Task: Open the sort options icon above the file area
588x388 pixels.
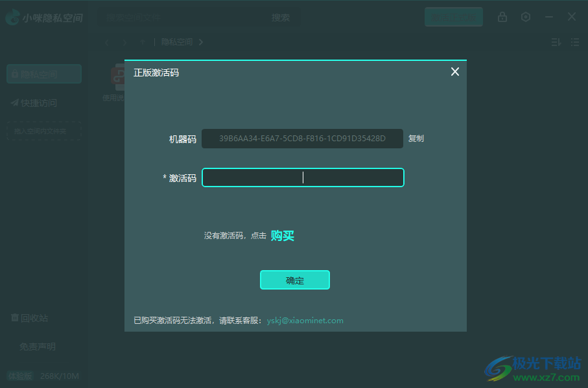Action: 555,41
